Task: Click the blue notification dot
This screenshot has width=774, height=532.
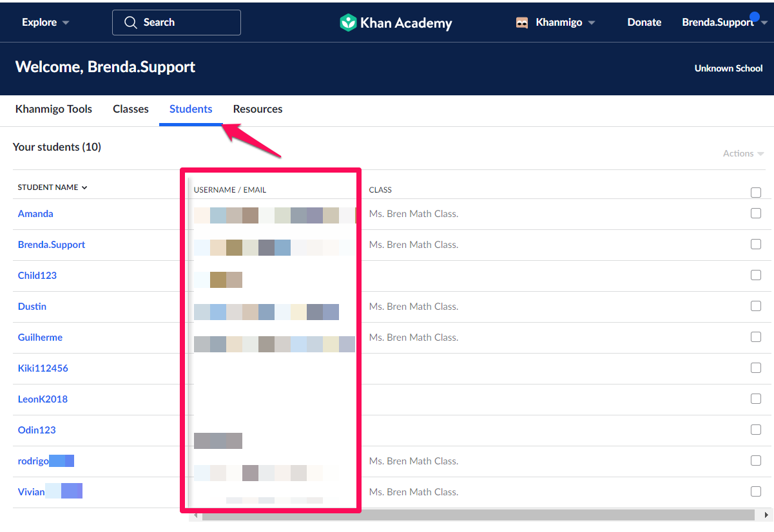Action: 755,17
